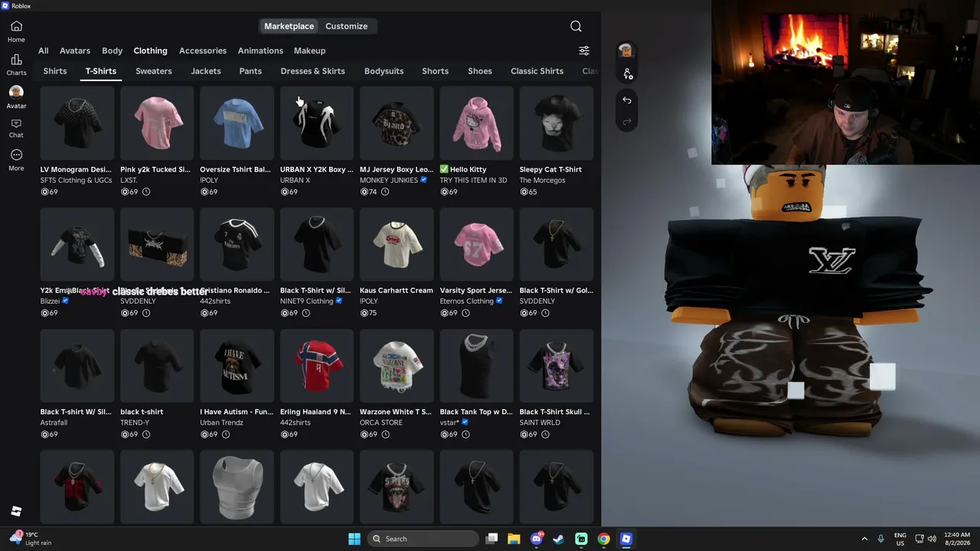The image size is (980, 551).
Task: Open Google Chrome from the taskbar
Action: 604,539
